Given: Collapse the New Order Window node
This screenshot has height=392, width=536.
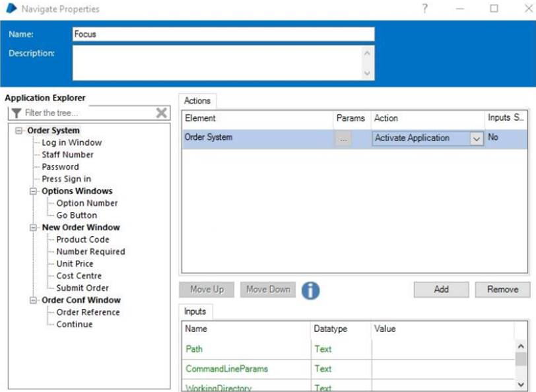Looking at the screenshot, I should [x=34, y=228].
